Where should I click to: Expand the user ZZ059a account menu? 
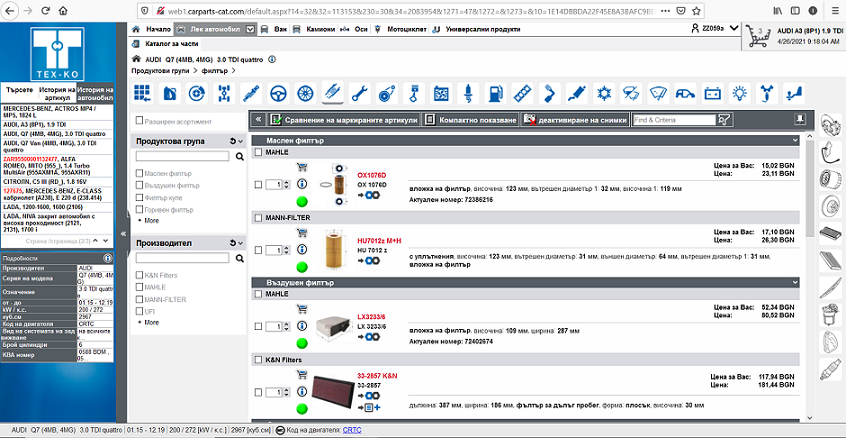[x=733, y=29]
